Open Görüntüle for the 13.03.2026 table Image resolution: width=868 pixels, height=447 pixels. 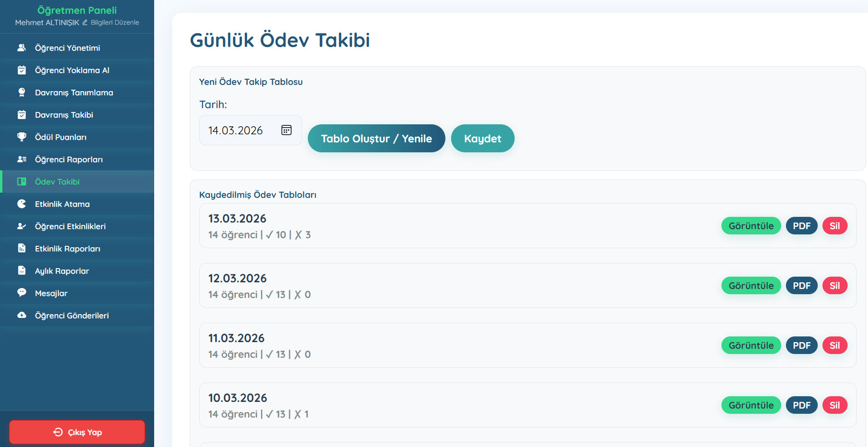click(751, 225)
